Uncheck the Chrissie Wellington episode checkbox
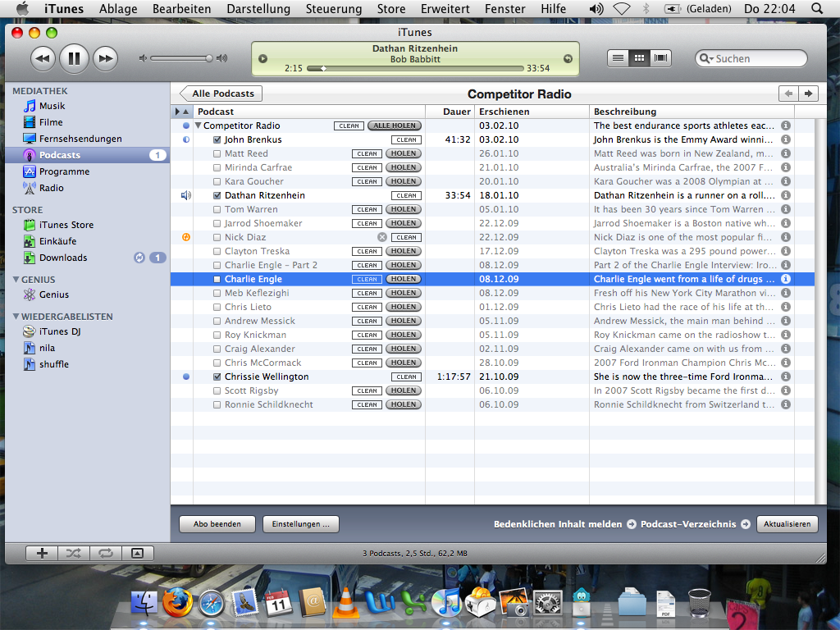The height and width of the screenshot is (630, 840). [217, 377]
